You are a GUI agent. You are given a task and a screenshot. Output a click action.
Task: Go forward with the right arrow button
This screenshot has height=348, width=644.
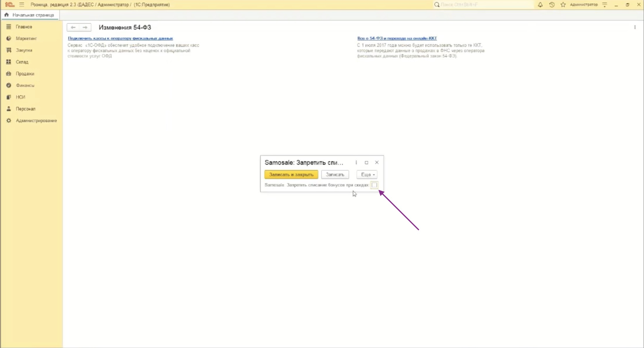click(85, 27)
